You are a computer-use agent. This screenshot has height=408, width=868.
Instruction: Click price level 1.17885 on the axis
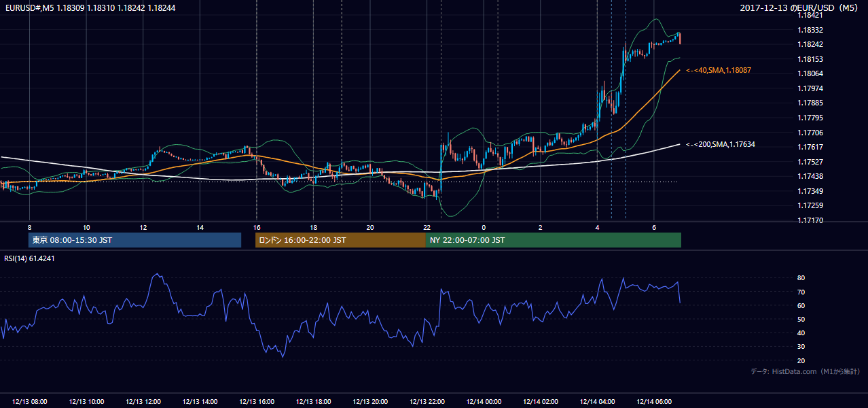point(810,103)
